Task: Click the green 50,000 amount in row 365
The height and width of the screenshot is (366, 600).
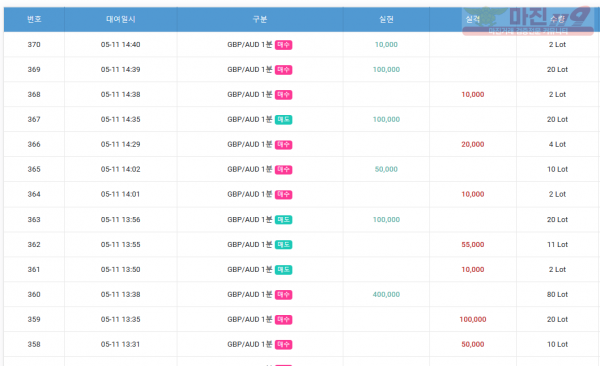Action: click(386, 169)
